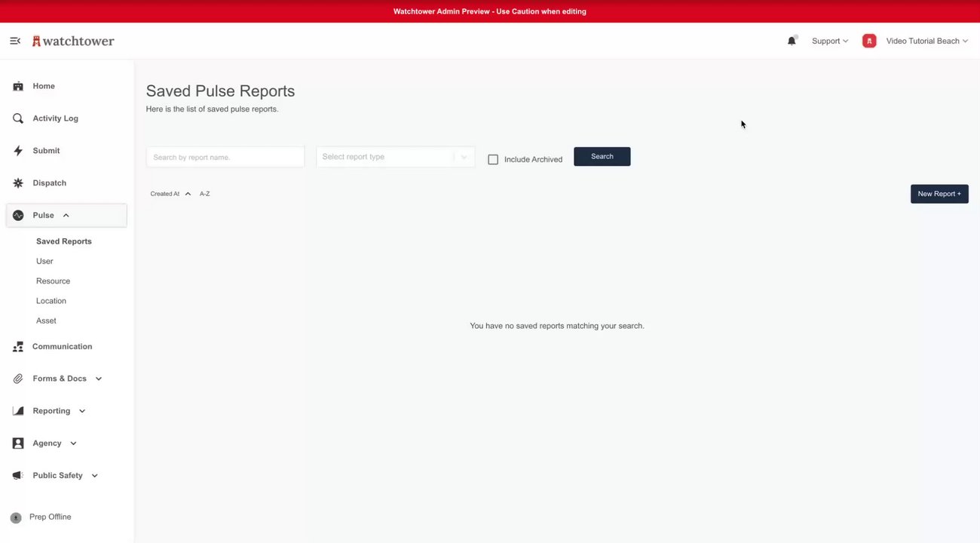This screenshot has width=980, height=543.
Task: Click the red agency avatar icon
Action: [869, 41]
